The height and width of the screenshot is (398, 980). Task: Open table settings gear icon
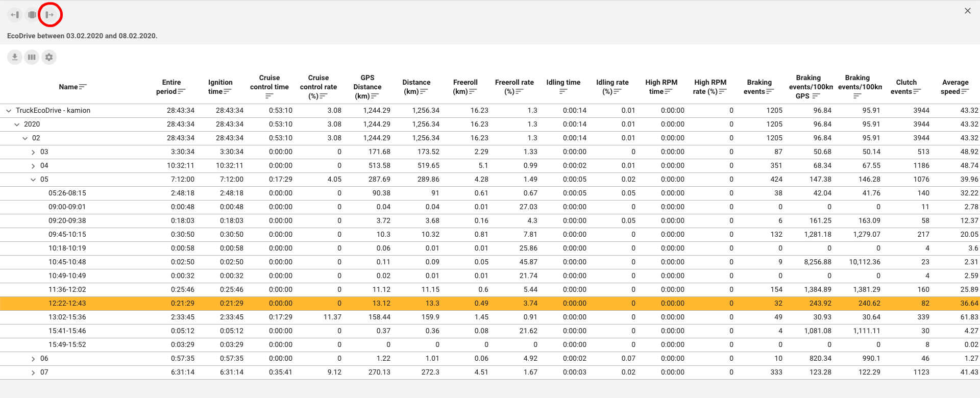49,57
